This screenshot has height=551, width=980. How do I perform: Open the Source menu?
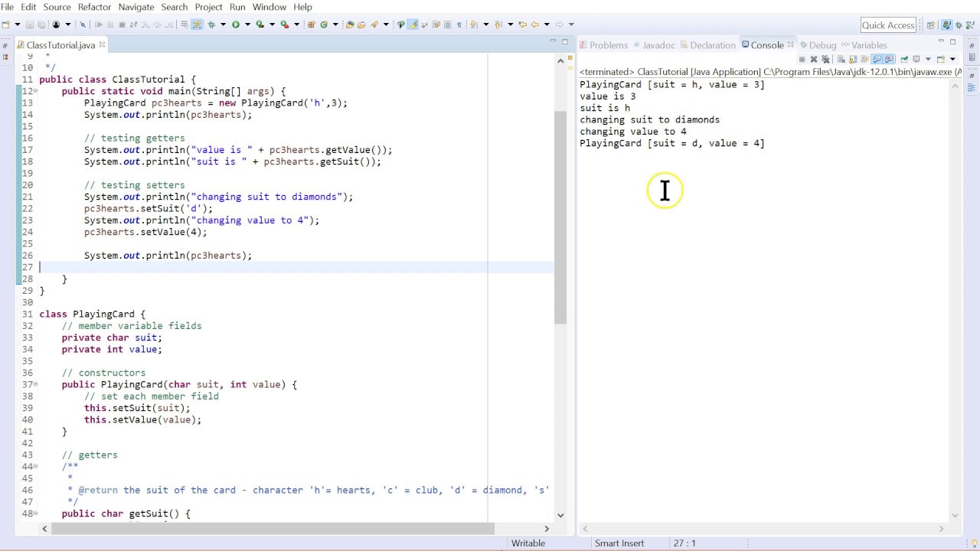point(57,7)
